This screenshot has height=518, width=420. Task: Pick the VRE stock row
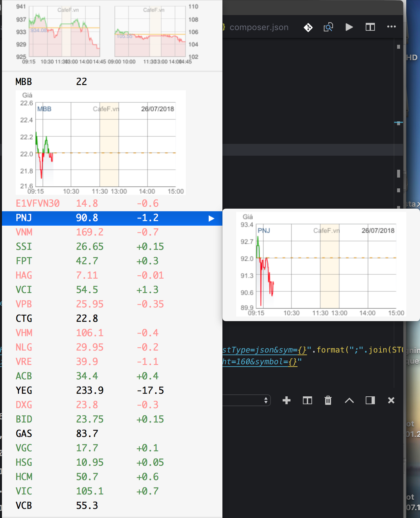112,362
